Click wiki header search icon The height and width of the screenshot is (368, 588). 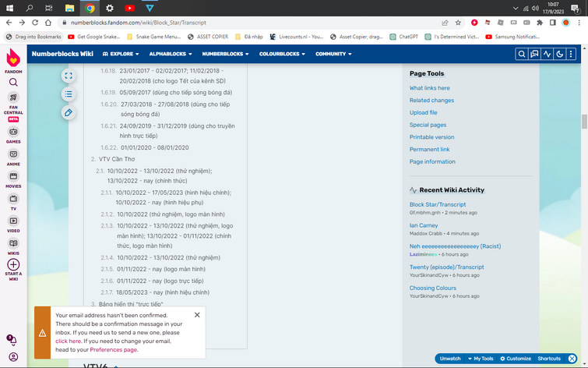pyautogui.click(x=522, y=54)
